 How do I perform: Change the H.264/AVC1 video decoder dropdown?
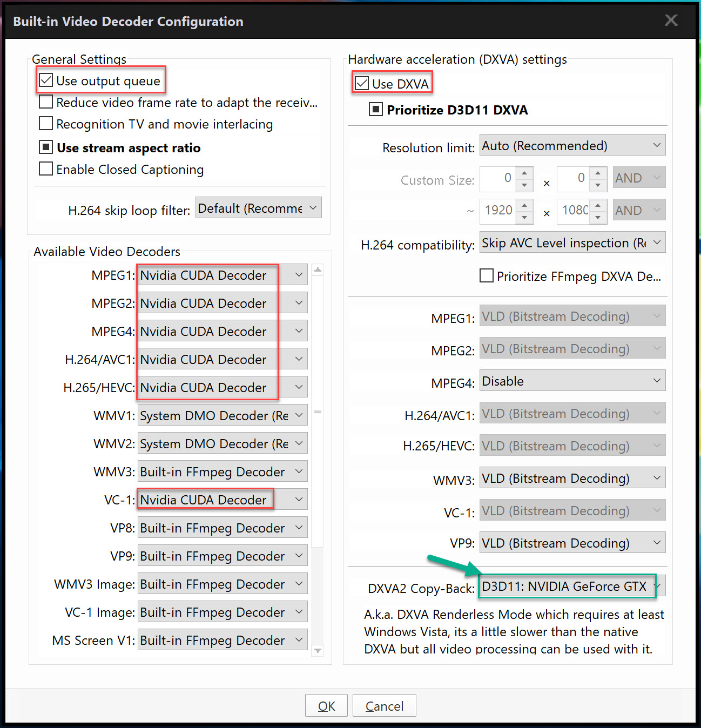click(x=223, y=359)
